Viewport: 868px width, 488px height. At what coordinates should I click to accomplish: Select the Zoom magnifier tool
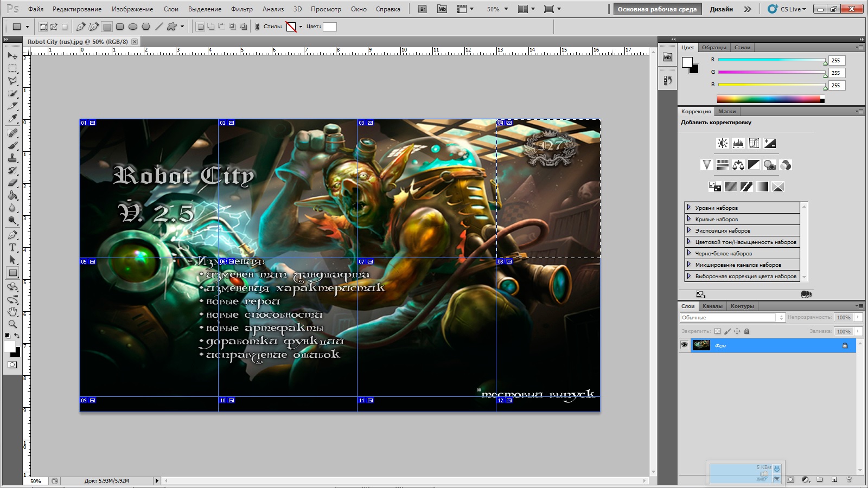tap(12, 324)
